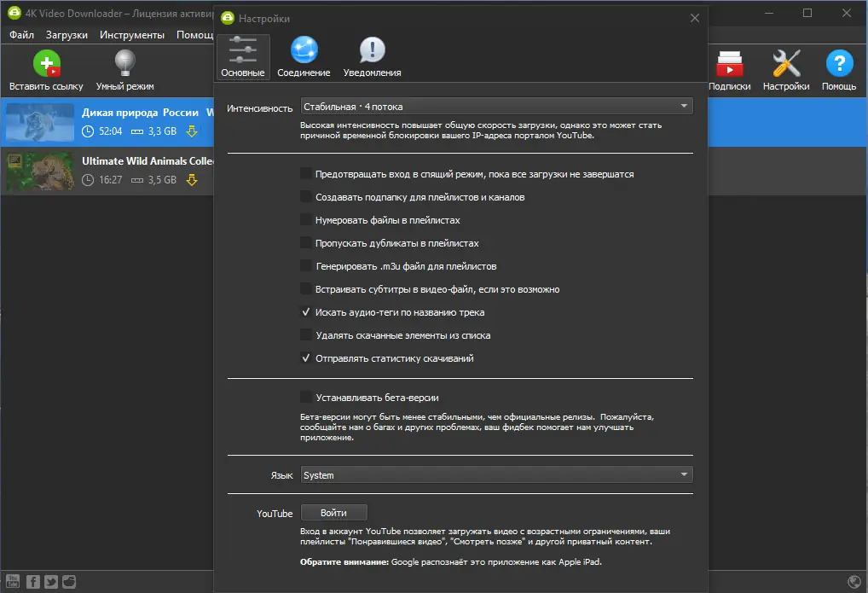Click the 3,3 GB size value
This screenshot has height=593, width=868.
(x=162, y=131)
